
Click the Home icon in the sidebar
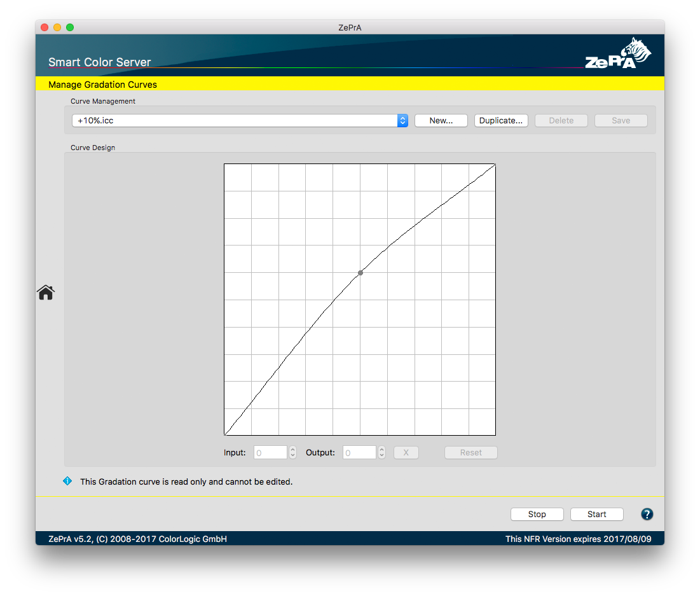pos(46,293)
